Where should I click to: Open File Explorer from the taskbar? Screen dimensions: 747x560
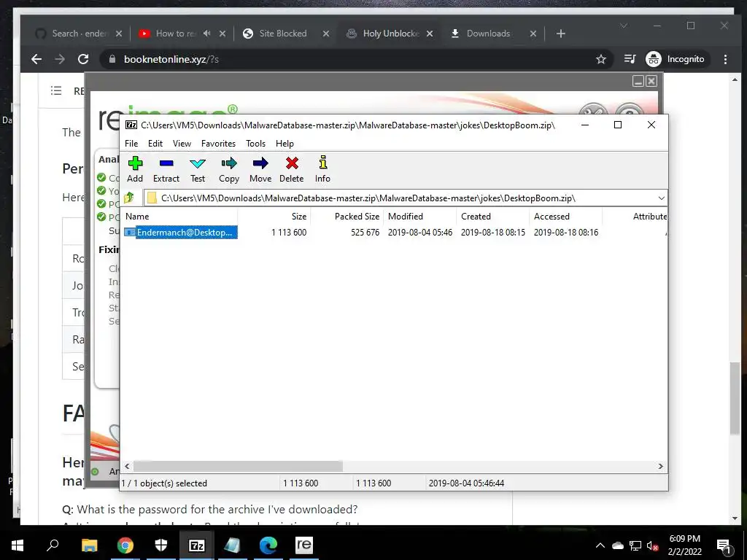89,545
